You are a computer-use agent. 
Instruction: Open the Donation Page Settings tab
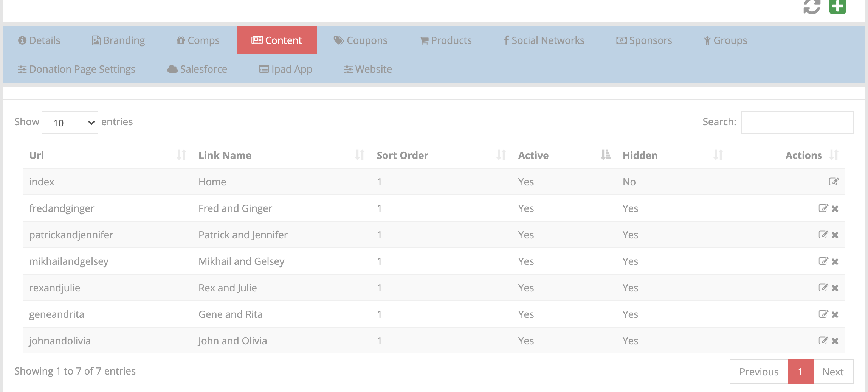coord(77,69)
